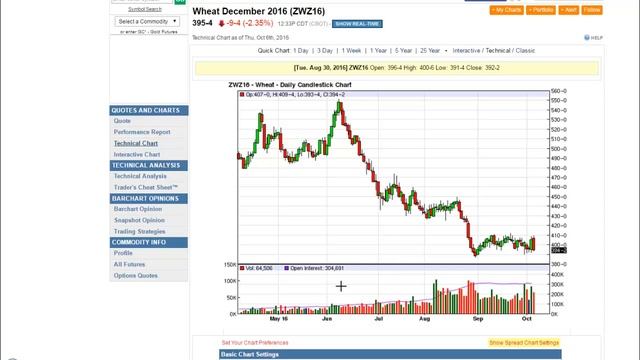
Task: Open Trader's Cheat Sheet link
Action: 145,187
